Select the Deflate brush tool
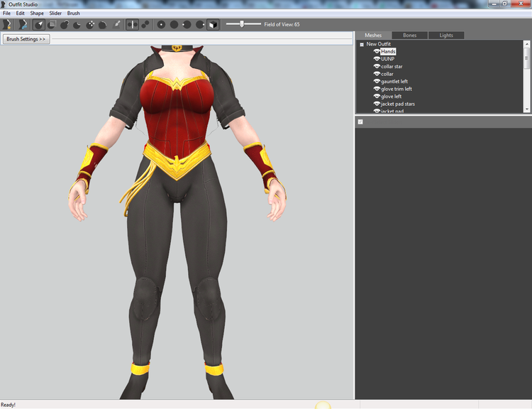532x409 pixels. (77, 24)
